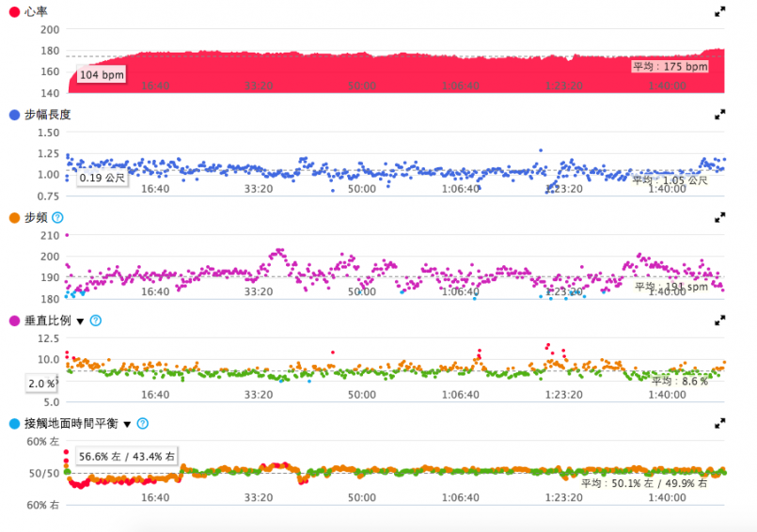Click the 心率 chart title
The width and height of the screenshot is (757, 532).
coord(36,11)
